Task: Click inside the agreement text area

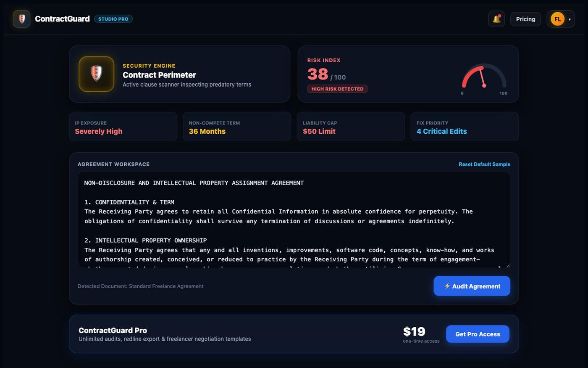Action: [294, 220]
